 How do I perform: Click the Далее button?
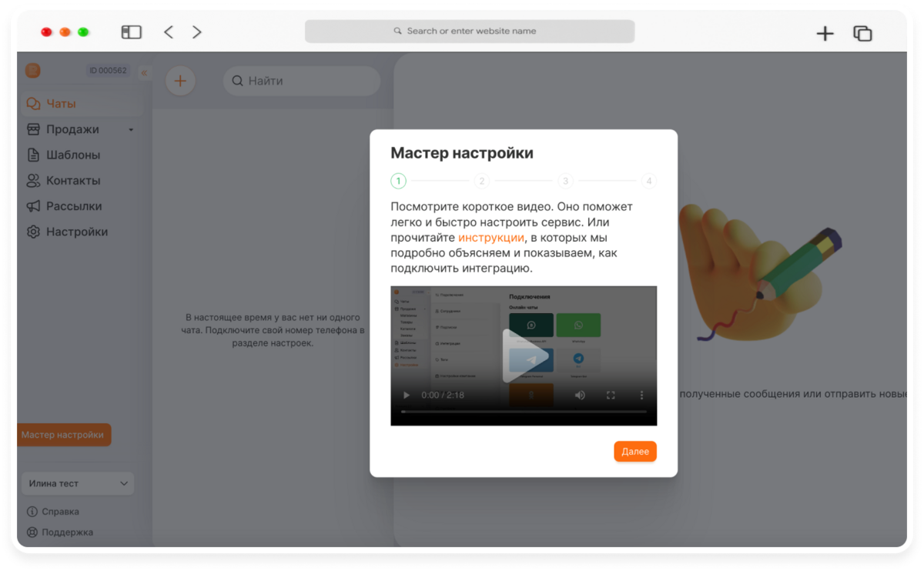635,452
